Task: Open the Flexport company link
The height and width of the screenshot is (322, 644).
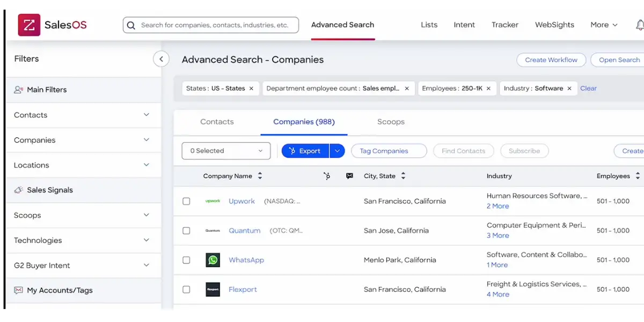Action: pos(243,290)
